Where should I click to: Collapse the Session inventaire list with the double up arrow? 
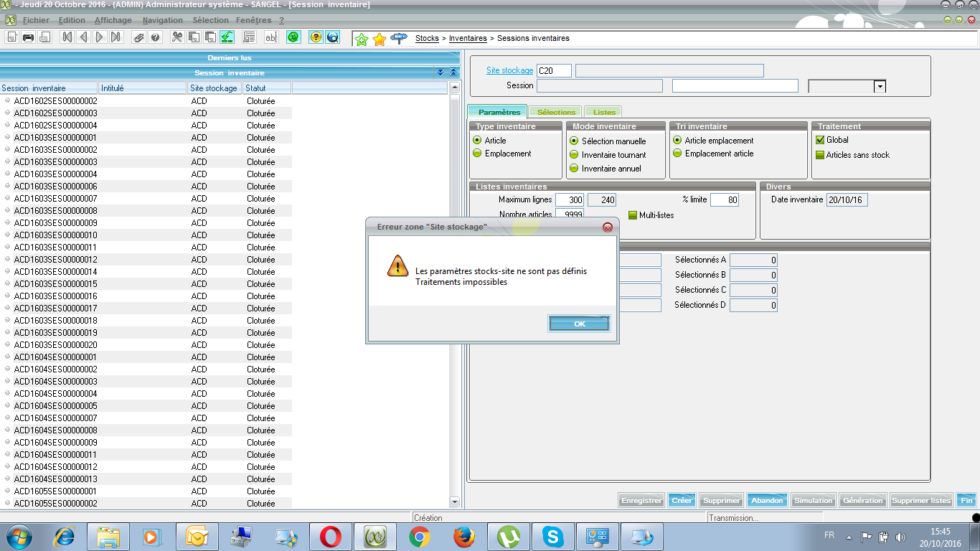[453, 72]
